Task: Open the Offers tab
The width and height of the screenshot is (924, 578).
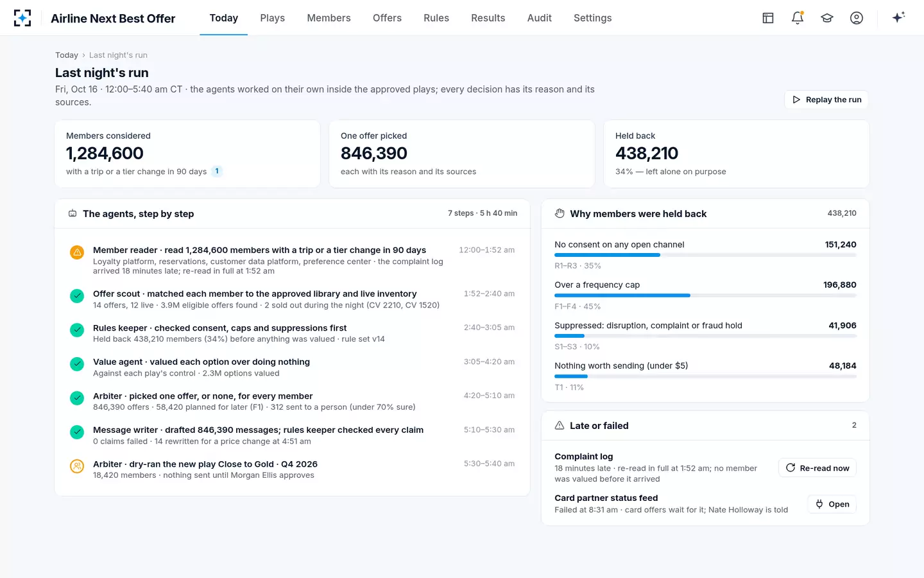Action: [x=388, y=18]
